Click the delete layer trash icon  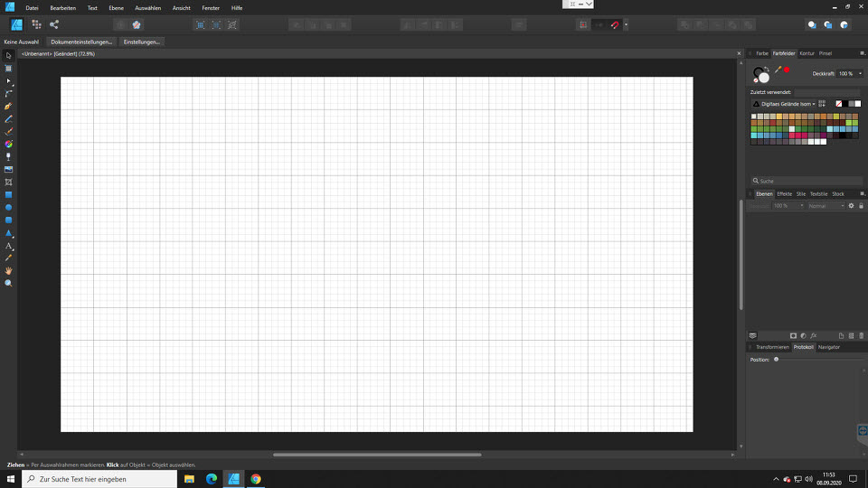pyautogui.click(x=862, y=336)
